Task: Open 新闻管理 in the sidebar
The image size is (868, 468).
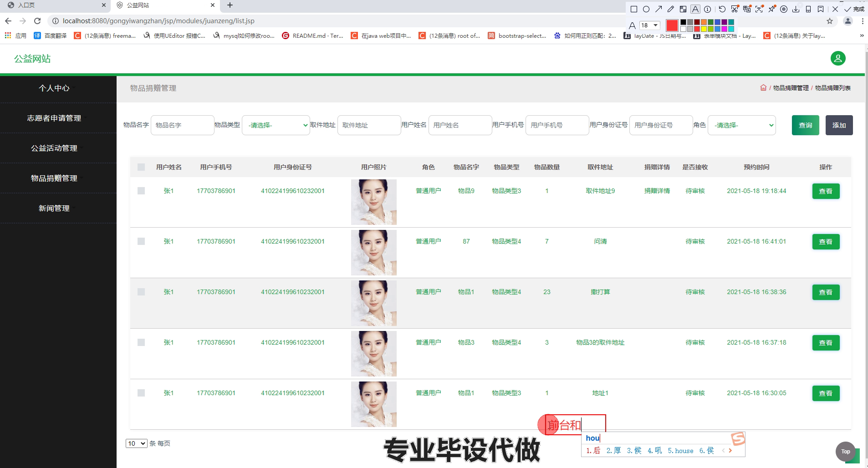Action: tap(54, 209)
